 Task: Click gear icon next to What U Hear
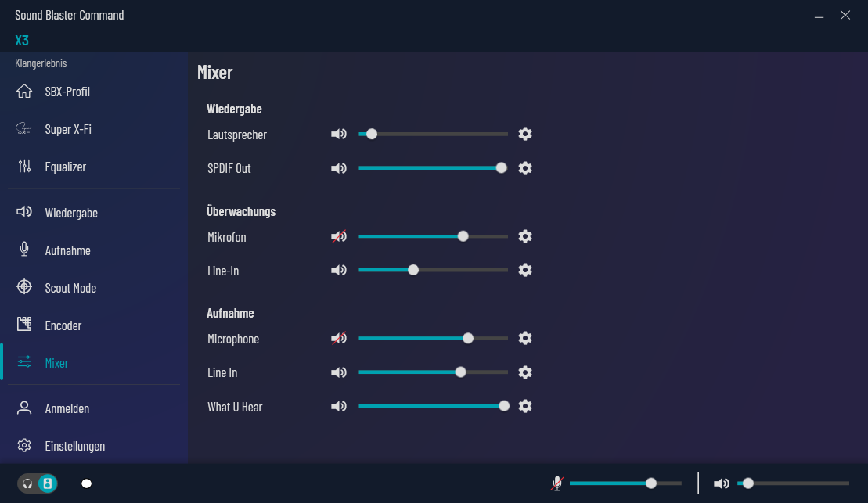525,406
